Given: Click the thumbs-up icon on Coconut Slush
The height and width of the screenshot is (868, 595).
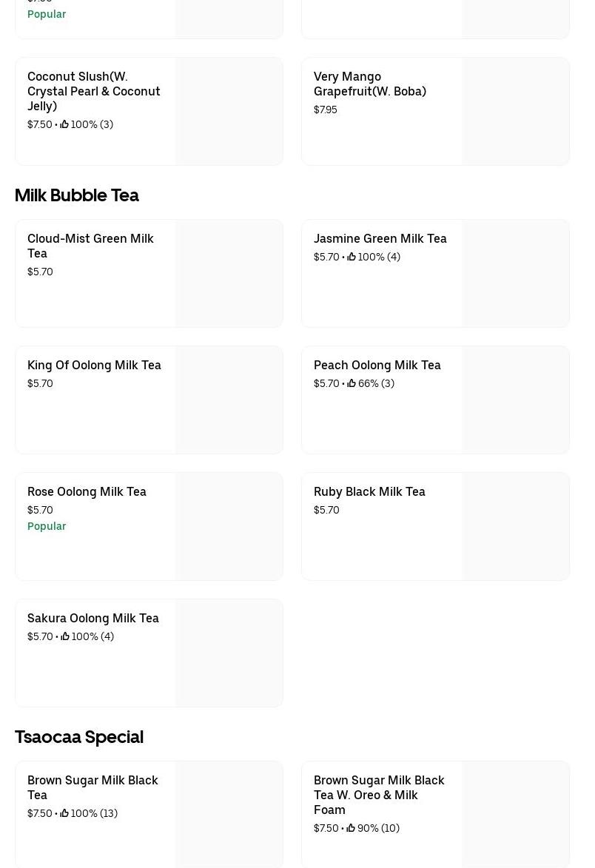Looking at the screenshot, I should pos(64,124).
